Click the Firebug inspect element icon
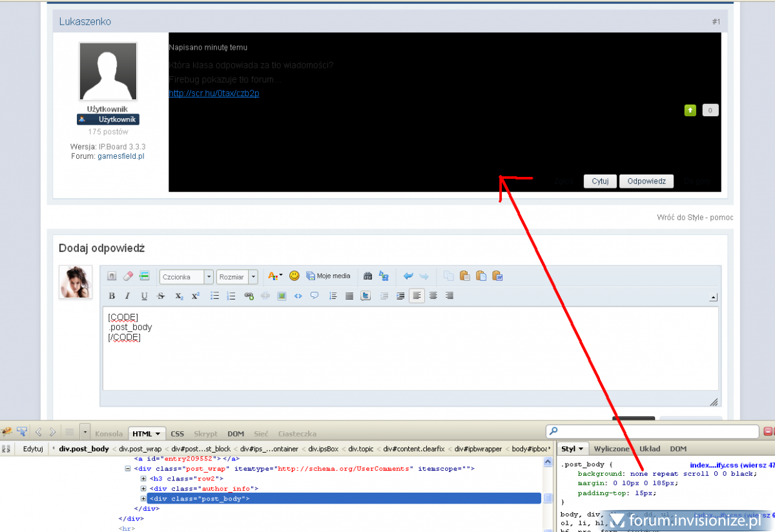Image resolution: width=775 pixels, height=532 pixels. (x=21, y=431)
